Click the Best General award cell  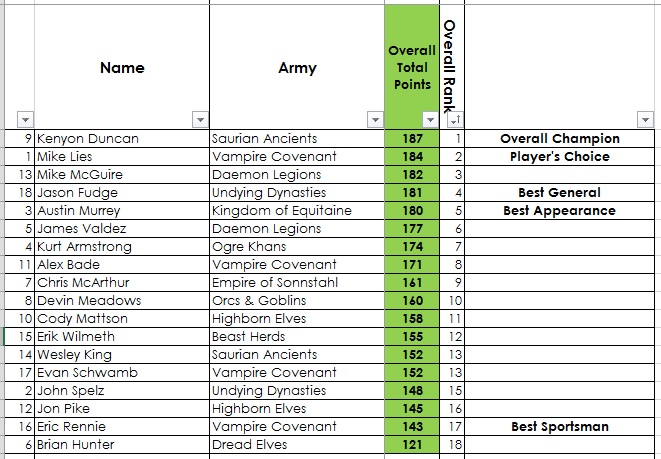(560, 193)
